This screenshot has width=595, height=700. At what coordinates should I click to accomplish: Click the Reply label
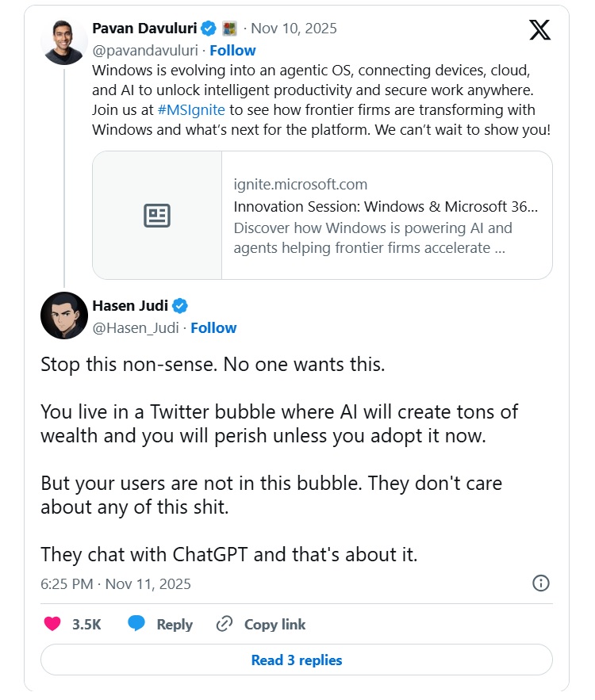pos(175,624)
